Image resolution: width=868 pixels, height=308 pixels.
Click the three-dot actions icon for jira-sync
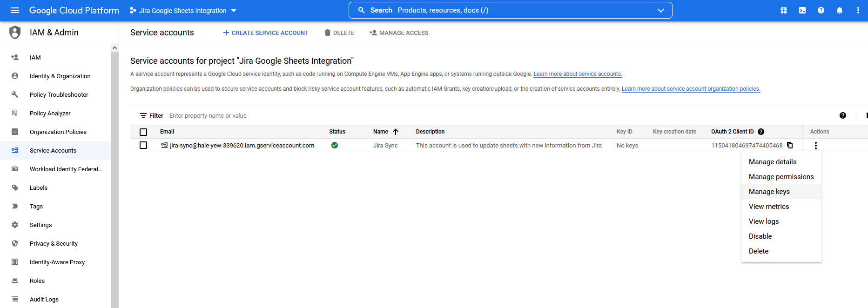[x=816, y=146]
